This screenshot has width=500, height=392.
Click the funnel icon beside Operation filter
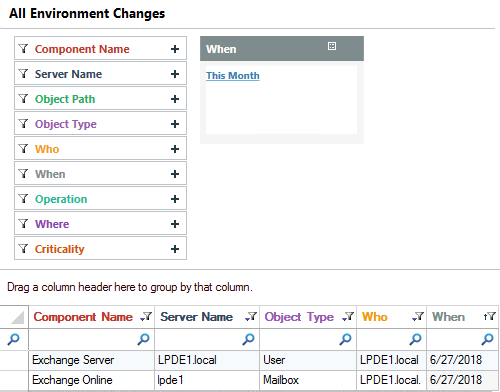23,199
